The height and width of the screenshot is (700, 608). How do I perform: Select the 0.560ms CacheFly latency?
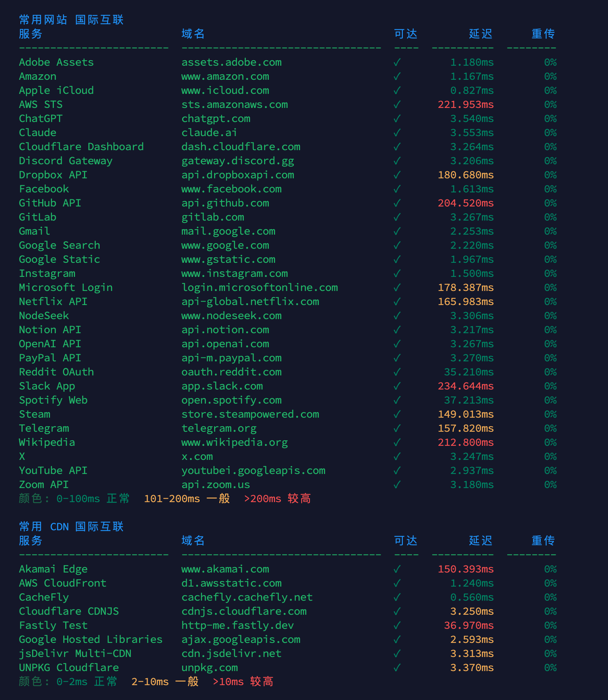point(472,597)
